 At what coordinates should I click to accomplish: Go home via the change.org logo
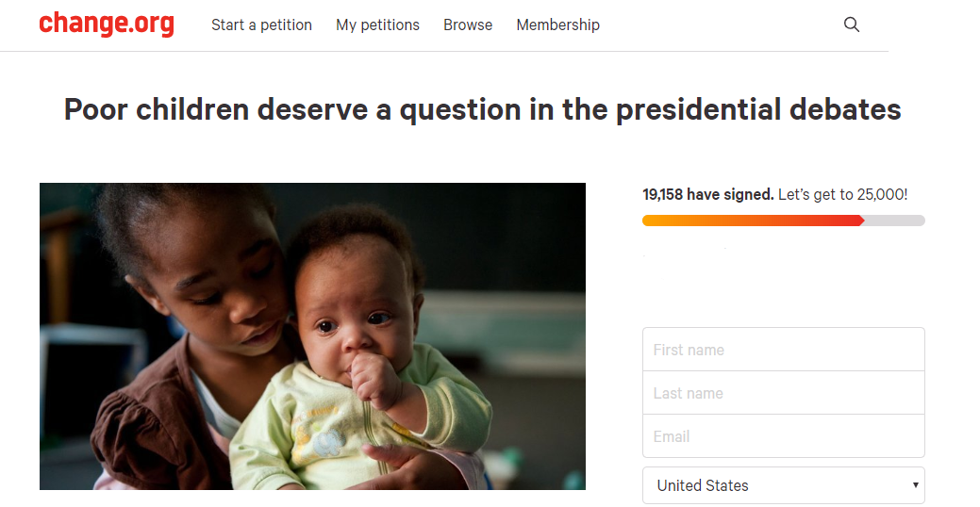(107, 24)
